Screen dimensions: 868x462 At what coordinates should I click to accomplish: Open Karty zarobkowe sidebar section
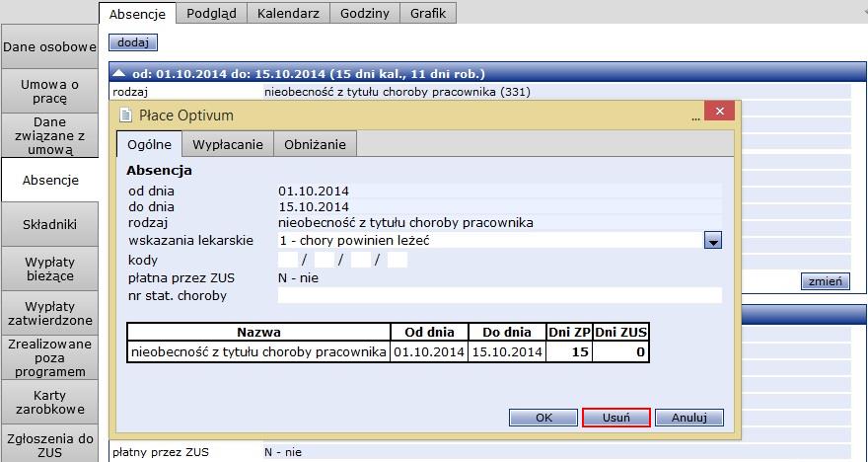pyautogui.click(x=49, y=402)
